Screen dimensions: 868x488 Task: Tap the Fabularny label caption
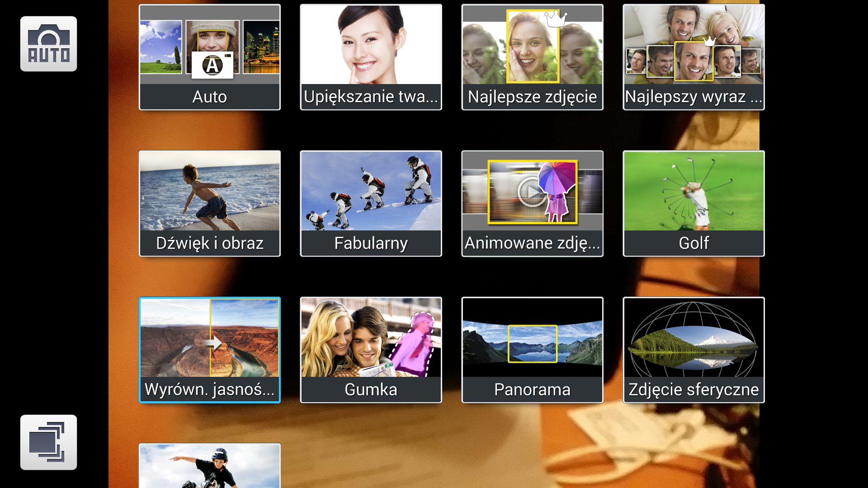(x=371, y=243)
